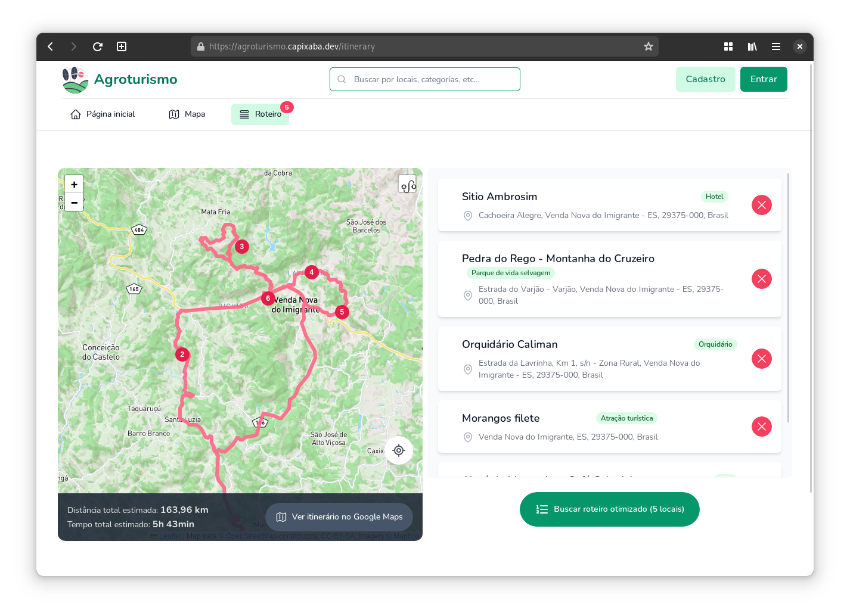Remove Orquidário Caliman from itinerary
850x616 pixels.
point(762,359)
